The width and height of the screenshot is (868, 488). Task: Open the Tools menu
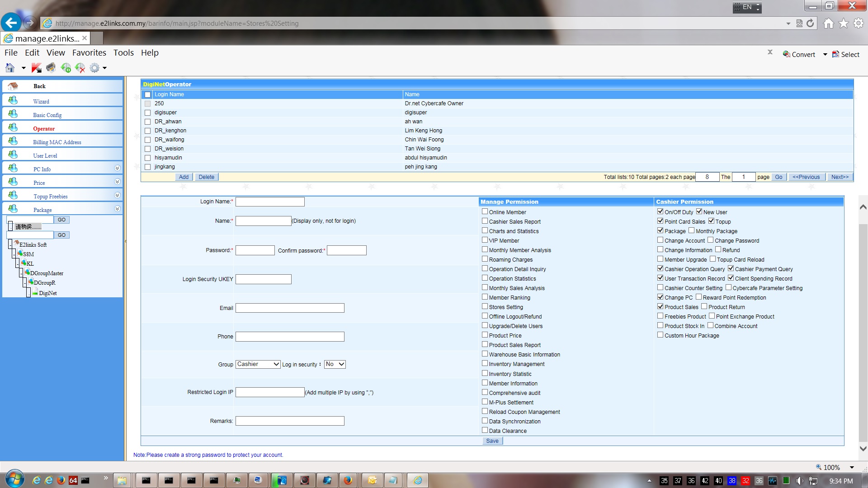pos(123,52)
